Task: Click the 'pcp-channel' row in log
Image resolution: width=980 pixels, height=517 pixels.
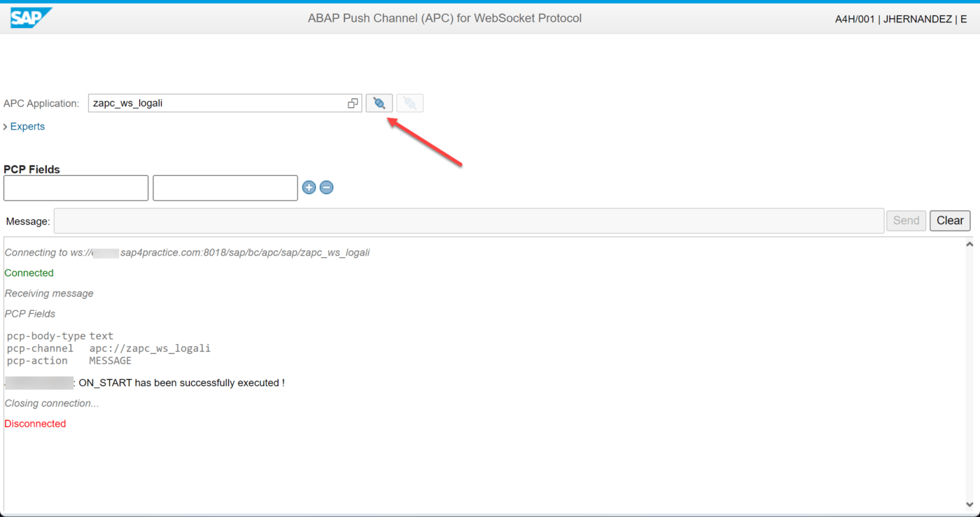Action: 108,348
